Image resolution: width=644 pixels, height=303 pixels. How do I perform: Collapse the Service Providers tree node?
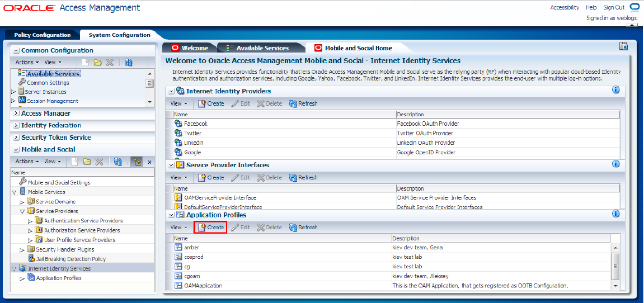[22, 211]
